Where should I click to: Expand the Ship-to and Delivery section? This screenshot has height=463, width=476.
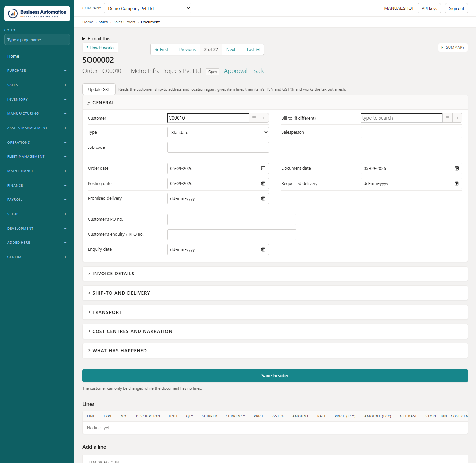[x=275, y=293]
